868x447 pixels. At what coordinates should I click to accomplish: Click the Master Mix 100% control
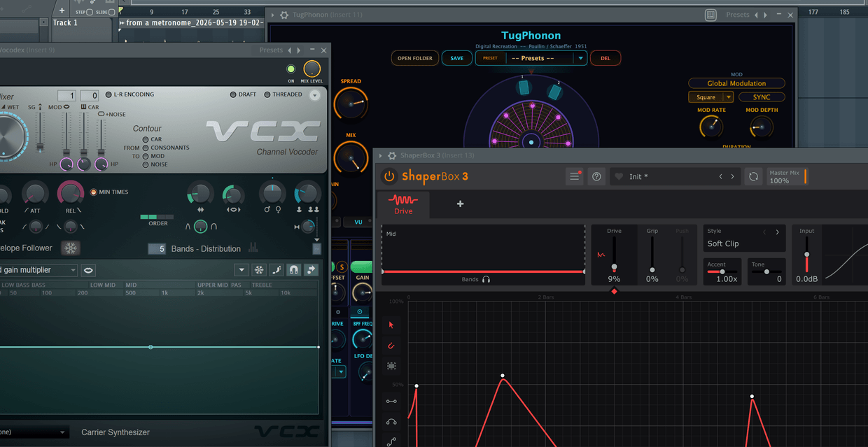(x=787, y=176)
